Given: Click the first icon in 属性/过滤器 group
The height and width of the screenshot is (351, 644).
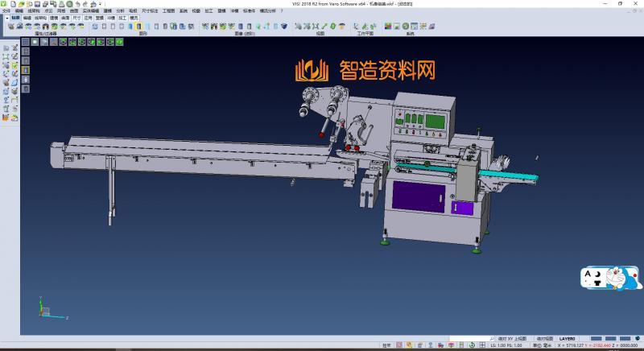Looking at the screenshot, I should click(10, 27).
